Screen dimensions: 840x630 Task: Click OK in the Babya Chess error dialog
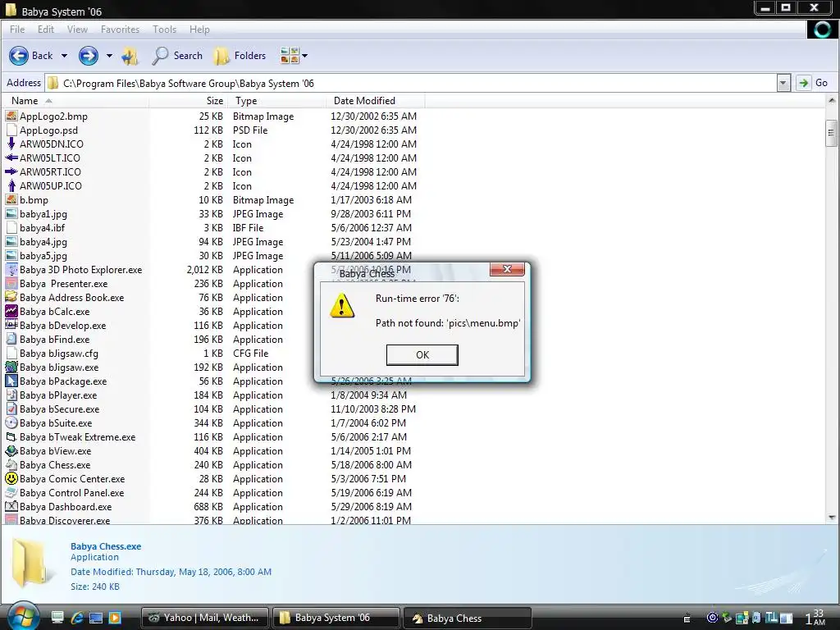(x=422, y=355)
